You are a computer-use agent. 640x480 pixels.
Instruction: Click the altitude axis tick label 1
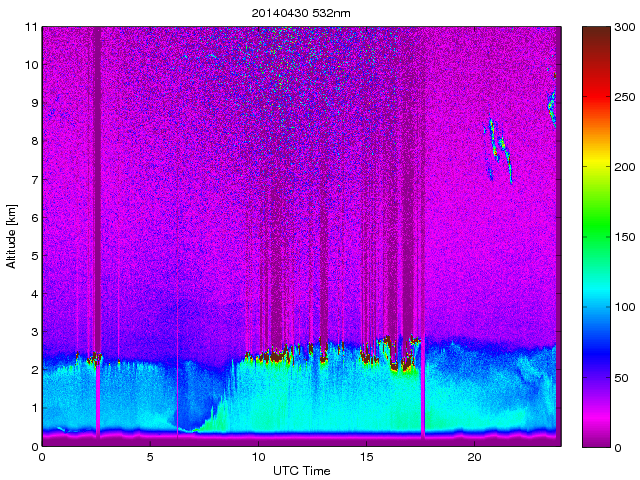[x=35, y=408]
